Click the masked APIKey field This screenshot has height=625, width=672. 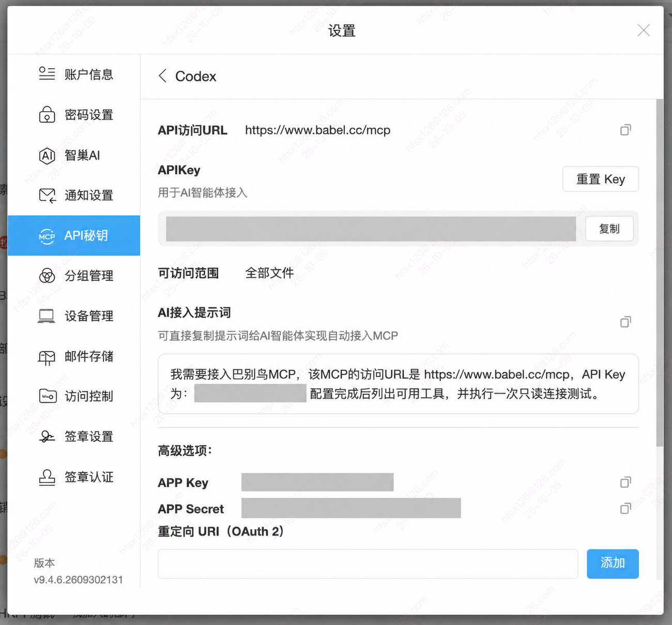coord(371,229)
